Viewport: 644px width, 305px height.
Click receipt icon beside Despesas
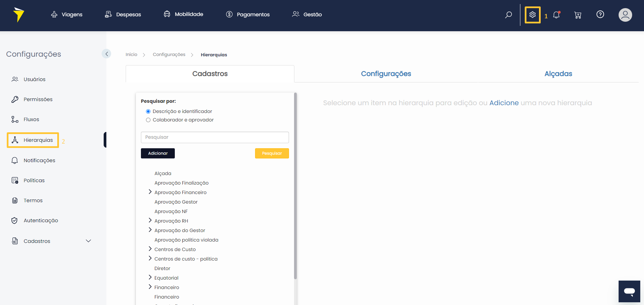(x=108, y=14)
